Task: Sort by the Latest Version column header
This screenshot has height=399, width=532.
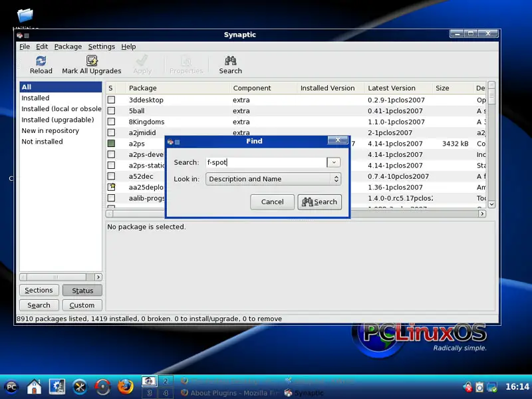Action: [398, 88]
